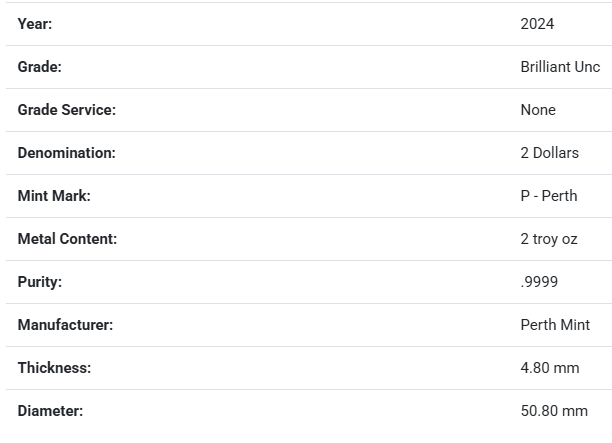Select the Perth Mint manufacturer value
Screen dimensions: 612x443
(x=555, y=325)
